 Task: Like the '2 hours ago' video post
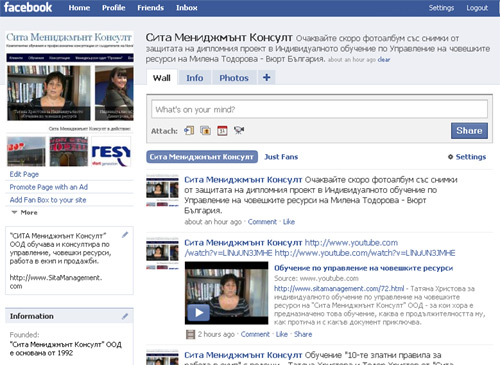[282, 334]
